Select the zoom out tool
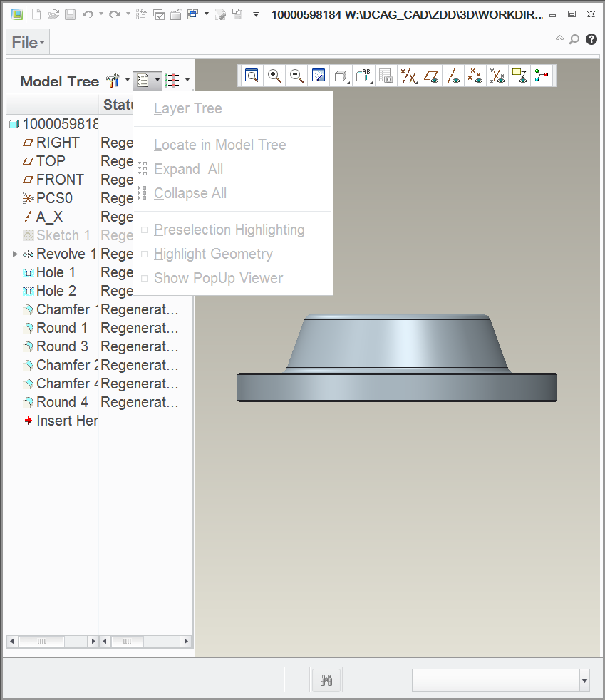 pyautogui.click(x=297, y=76)
